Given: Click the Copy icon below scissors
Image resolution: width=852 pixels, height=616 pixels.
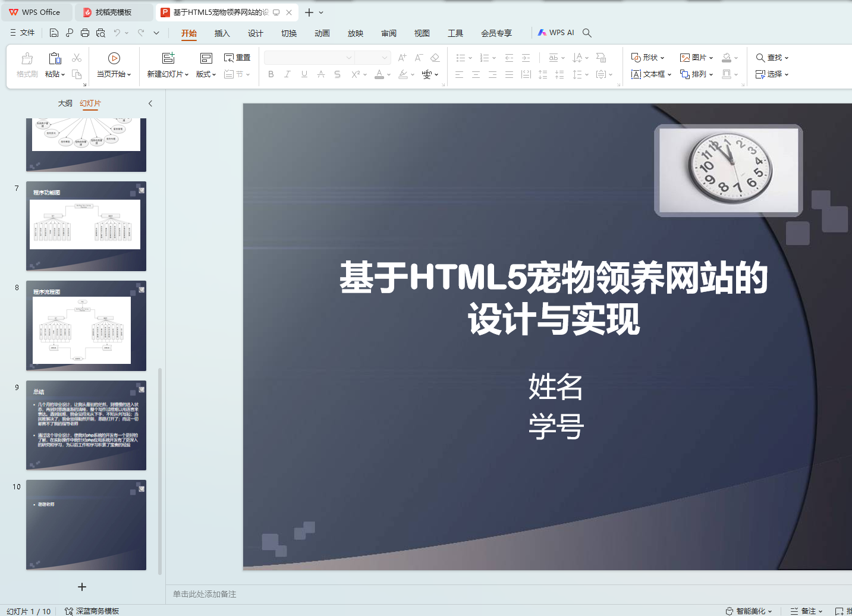Looking at the screenshot, I should [x=77, y=74].
